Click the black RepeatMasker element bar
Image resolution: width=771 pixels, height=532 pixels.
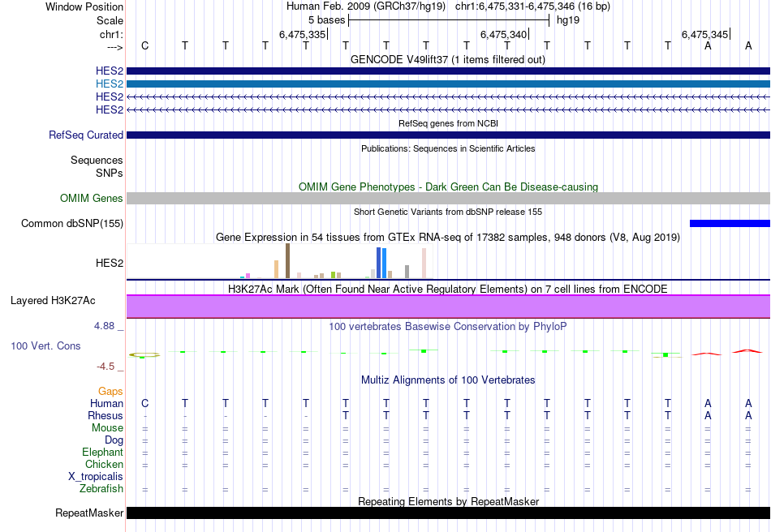coord(448,513)
